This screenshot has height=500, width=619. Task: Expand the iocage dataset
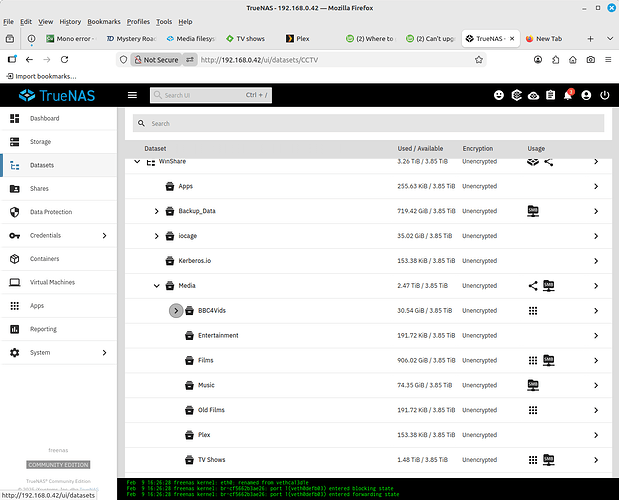(157, 236)
